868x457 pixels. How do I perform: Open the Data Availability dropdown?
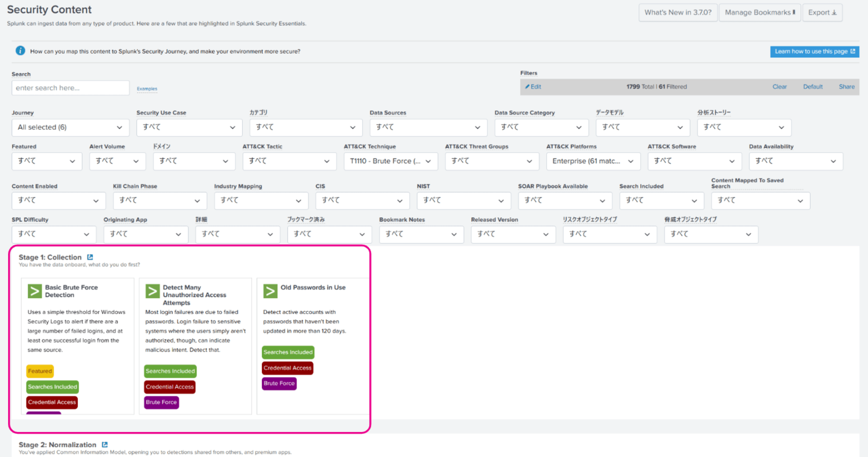796,161
